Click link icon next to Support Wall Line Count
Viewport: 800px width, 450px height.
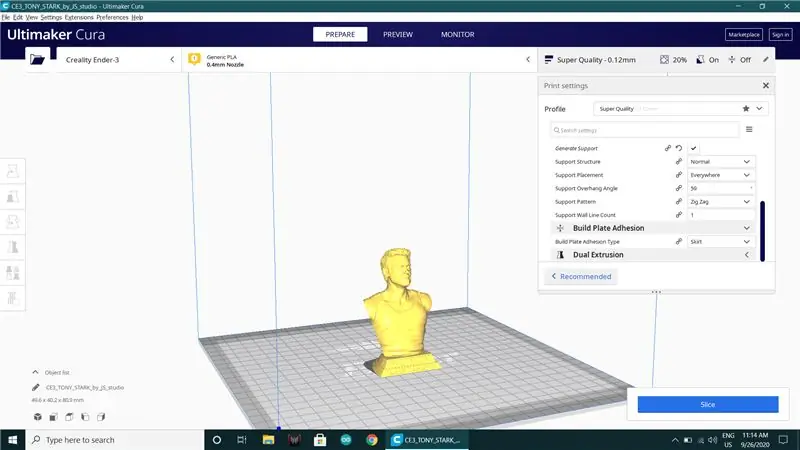pyautogui.click(x=679, y=214)
